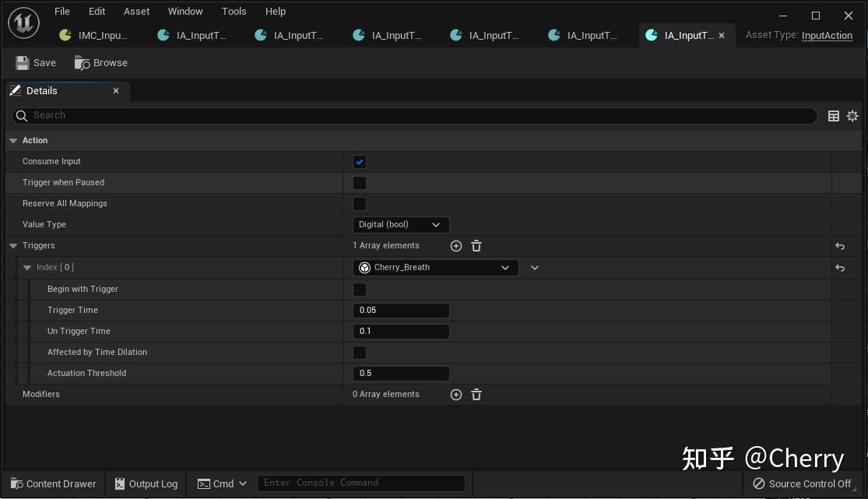Open the Content Drawer

(52, 483)
